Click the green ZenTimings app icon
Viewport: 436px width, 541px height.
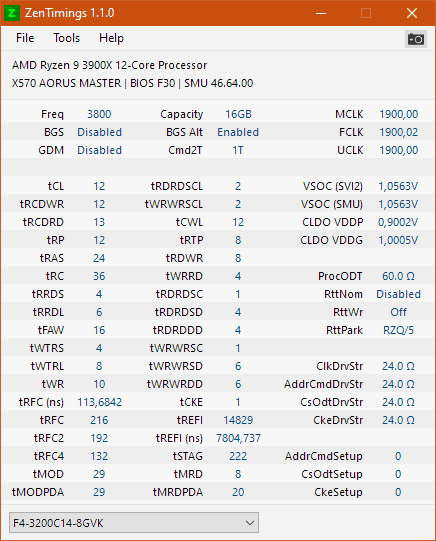coord(12,13)
